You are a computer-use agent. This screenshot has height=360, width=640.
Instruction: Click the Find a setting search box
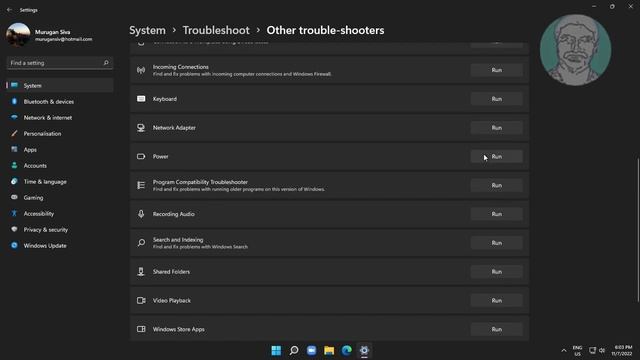pos(60,63)
